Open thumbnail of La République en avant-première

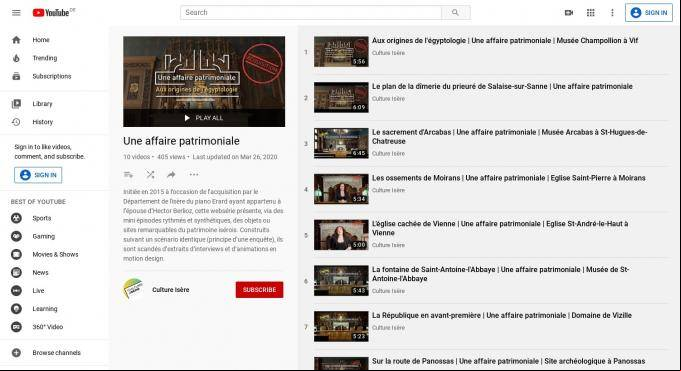(341, 327)
